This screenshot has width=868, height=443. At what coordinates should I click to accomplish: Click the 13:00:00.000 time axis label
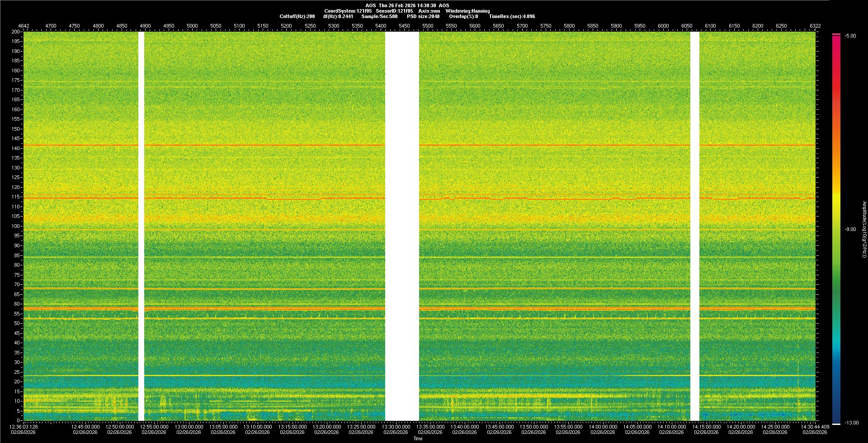189,427
